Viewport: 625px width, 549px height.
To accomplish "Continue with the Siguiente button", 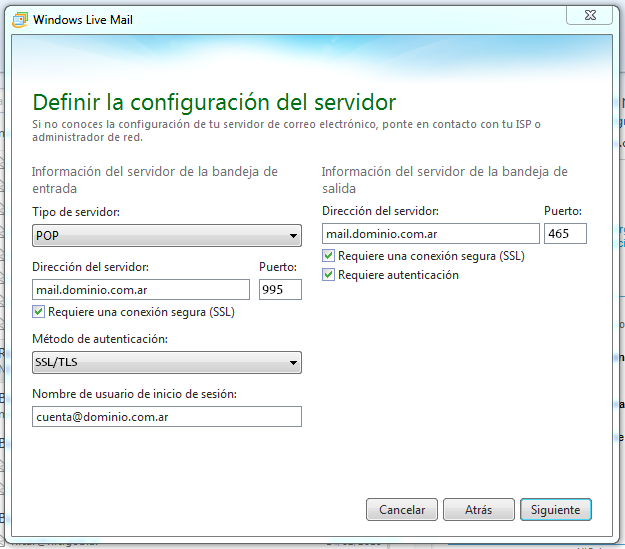I will (556, 510).
